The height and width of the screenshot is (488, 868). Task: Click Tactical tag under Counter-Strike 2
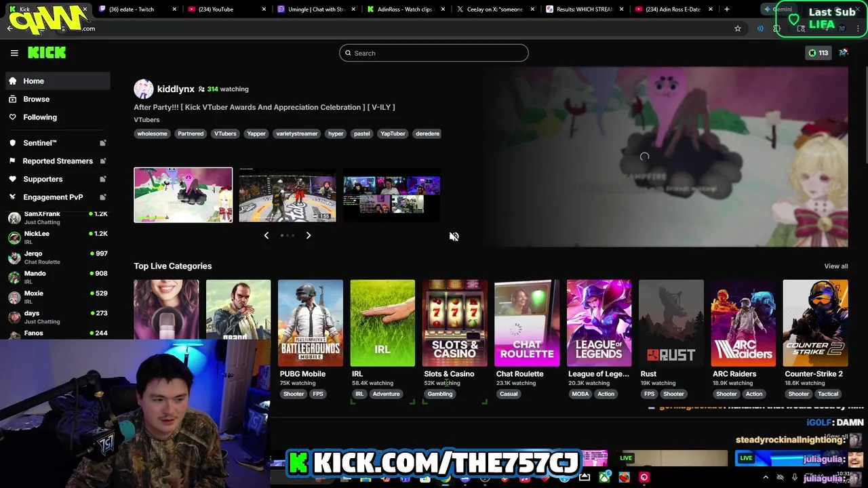tap(828, 394)
